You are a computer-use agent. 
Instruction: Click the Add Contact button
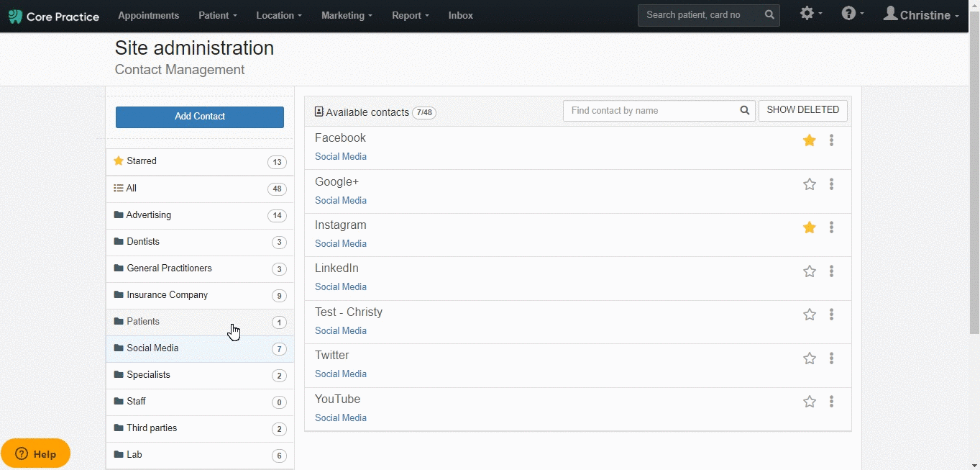click(x=200, y=117)
